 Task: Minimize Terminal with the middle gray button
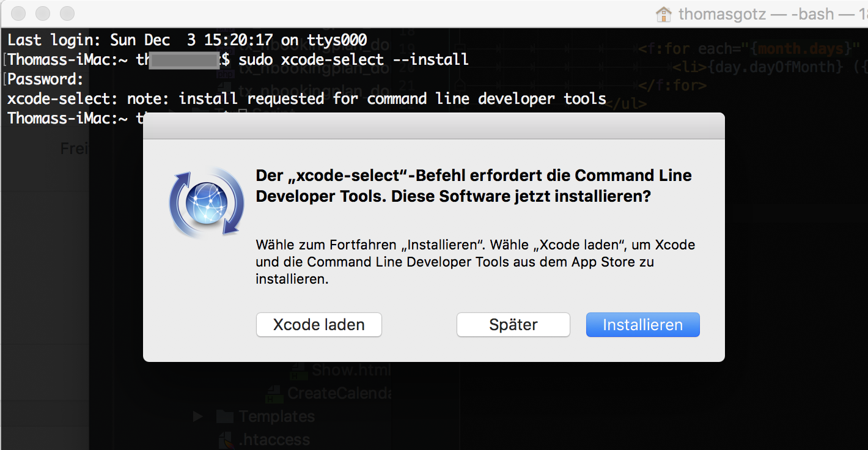[x=43, y=13]
